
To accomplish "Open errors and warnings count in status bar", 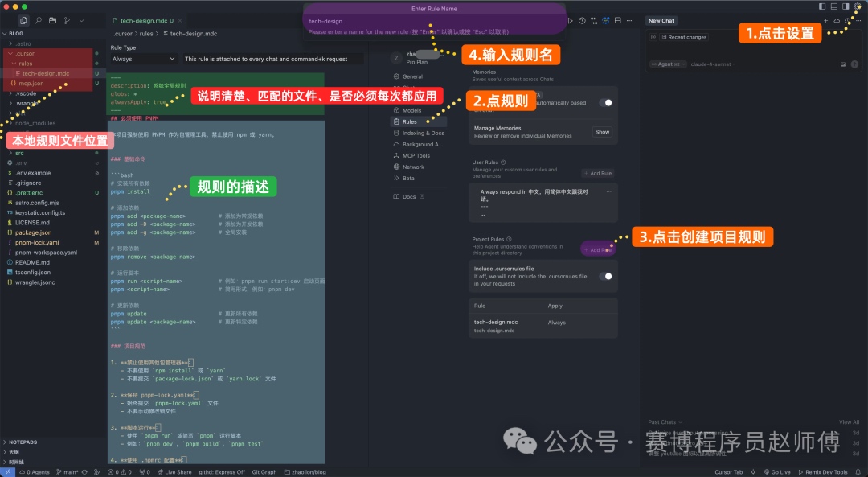I will pos(120,472).
